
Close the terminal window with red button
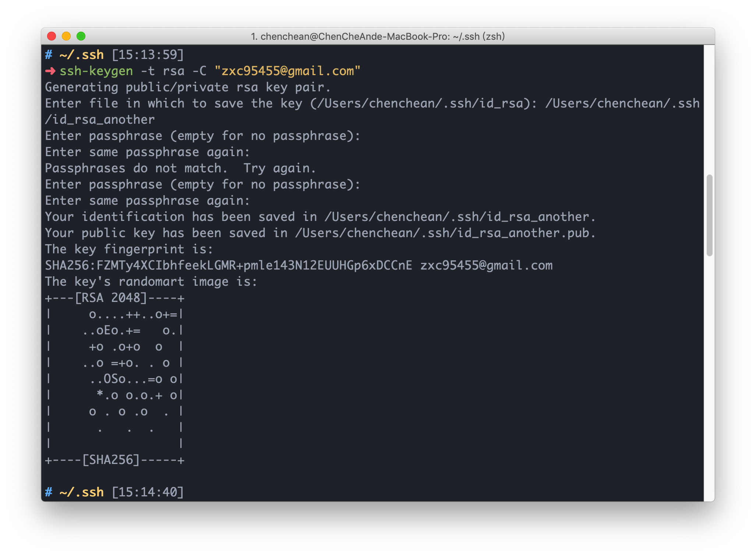pyautogui.click(x=52, y=36)
